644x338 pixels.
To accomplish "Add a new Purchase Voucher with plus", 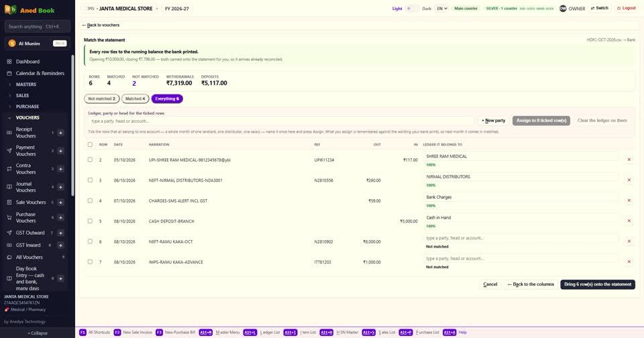I will pyautogui.click(x=60, y=217).
